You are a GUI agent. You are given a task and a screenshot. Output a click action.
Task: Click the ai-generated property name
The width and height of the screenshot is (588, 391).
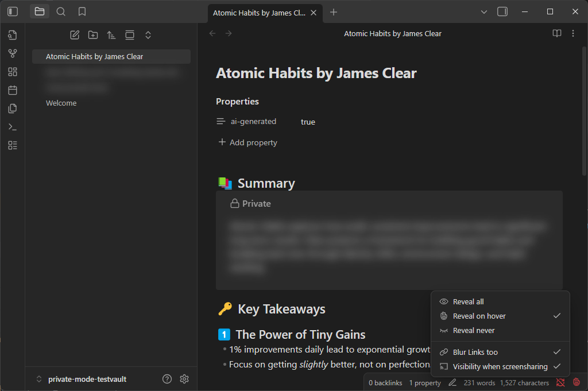point(253,122)
